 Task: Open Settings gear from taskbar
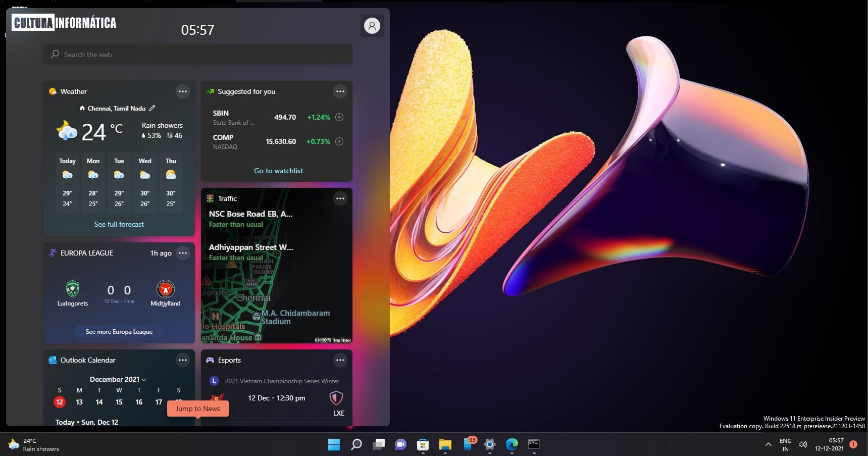click(489, 444)
